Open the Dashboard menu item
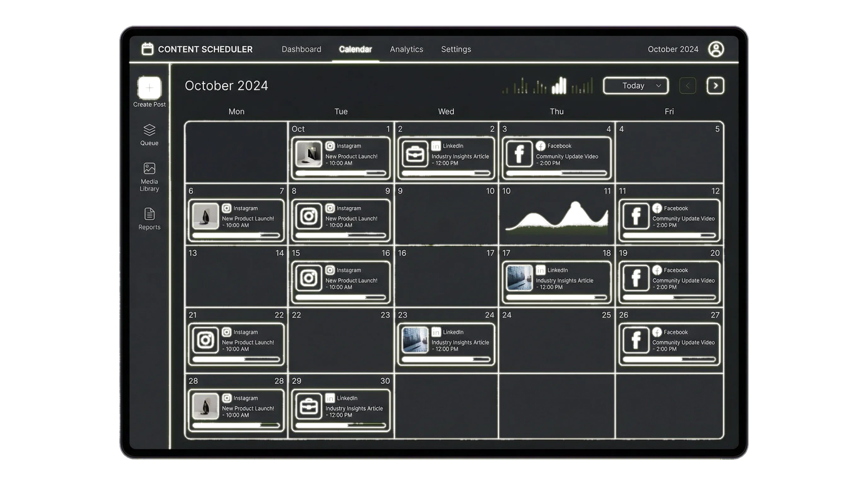This screenshot has height=485, width=868. (301, 49)
